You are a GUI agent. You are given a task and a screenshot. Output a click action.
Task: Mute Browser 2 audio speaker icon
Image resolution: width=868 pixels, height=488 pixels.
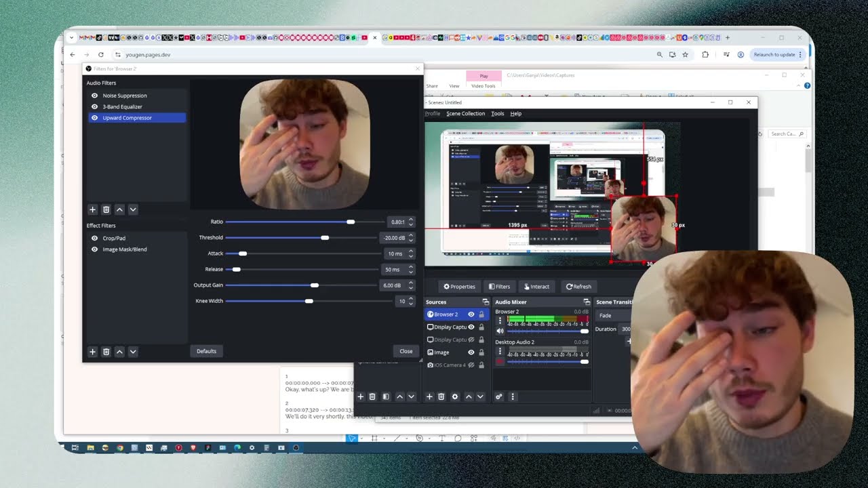[x=500, y=331]
